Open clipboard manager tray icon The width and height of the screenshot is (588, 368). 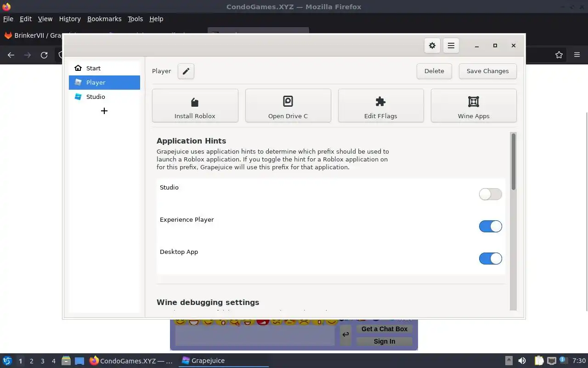pyautogui.click(x=539, y=361)
